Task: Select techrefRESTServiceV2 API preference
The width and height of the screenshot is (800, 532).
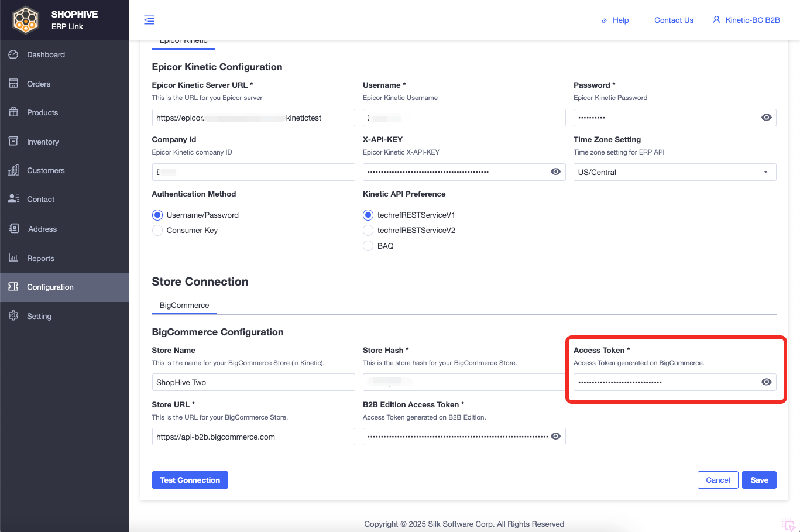Action: 368,231
